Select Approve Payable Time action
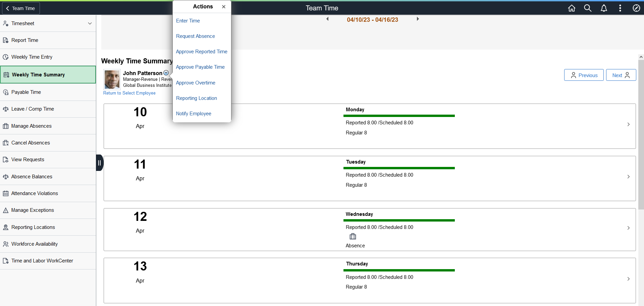This screenshot has height=306, width=644. tap(200, 67)
